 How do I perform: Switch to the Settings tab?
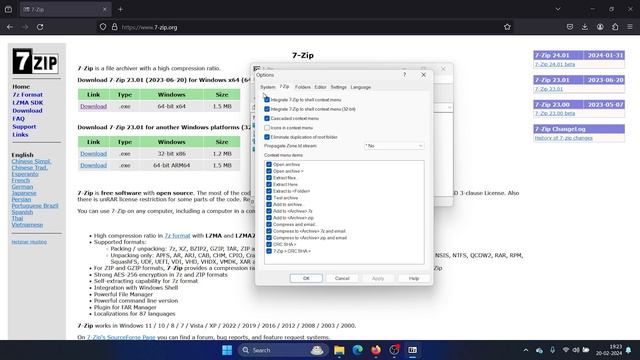338,87
